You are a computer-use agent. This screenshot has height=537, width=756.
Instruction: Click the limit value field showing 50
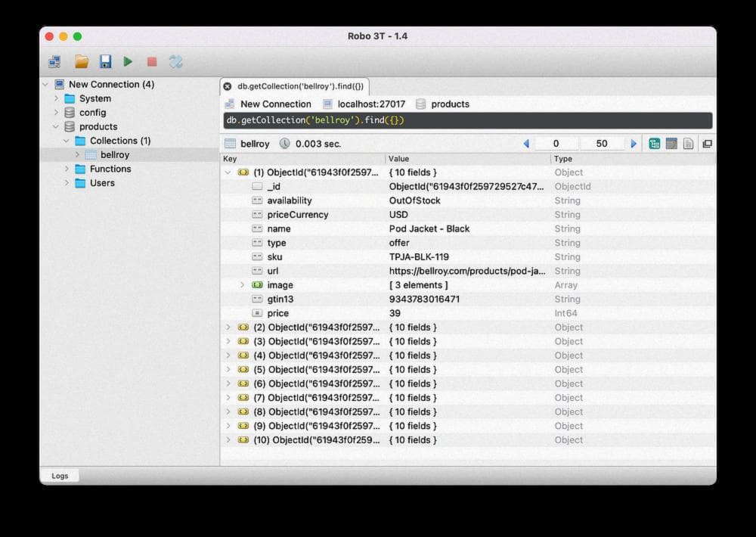tap(602, 144)
